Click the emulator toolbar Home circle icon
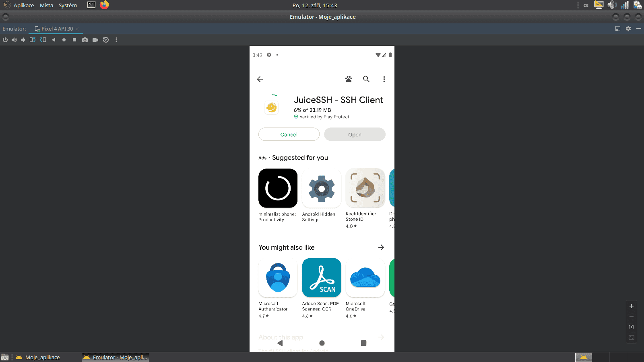Image resolution: width=644 pixels, height=362 pixels. [64, 40]
